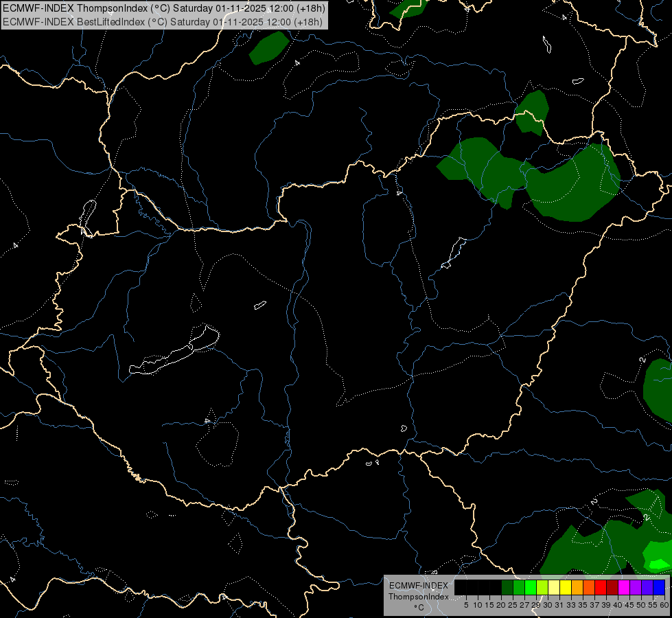
Task: Select the orange-red 35–37 legend swatch
Action: tap(589, 587)
